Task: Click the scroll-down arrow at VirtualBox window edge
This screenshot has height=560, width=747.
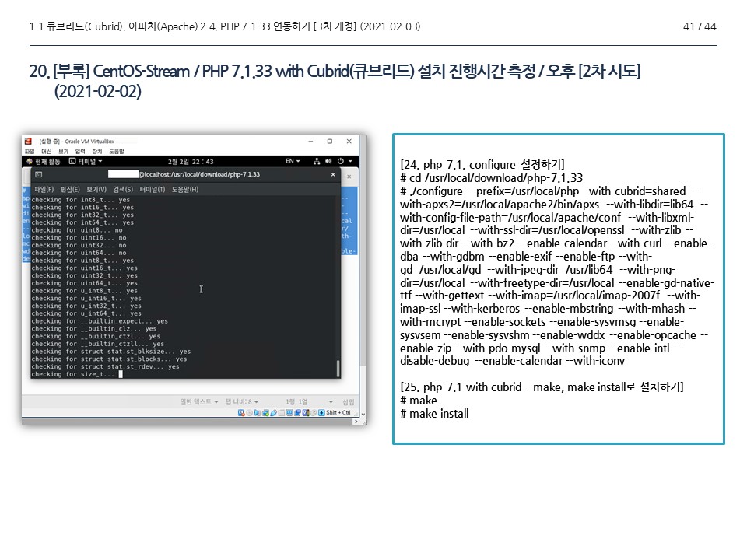Action: coord(363,415)
